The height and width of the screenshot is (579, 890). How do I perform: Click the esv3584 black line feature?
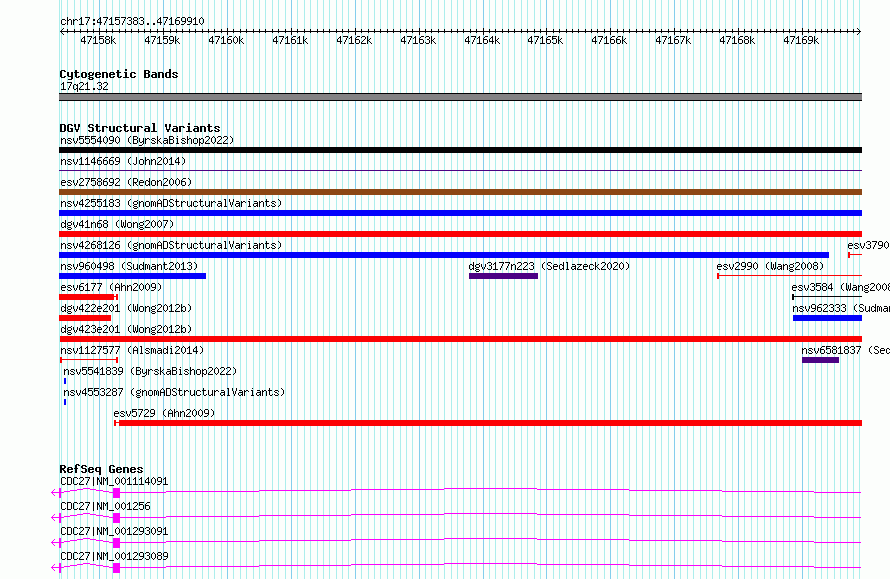tap(827, 297)
